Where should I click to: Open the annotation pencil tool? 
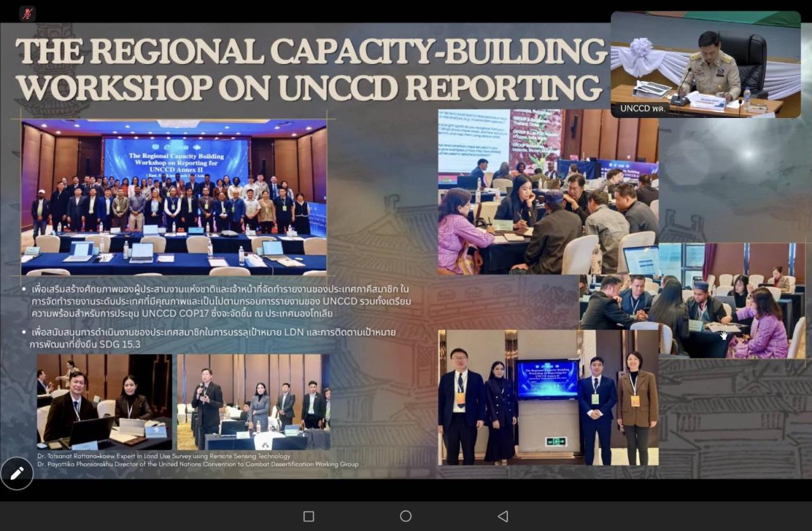17,473
